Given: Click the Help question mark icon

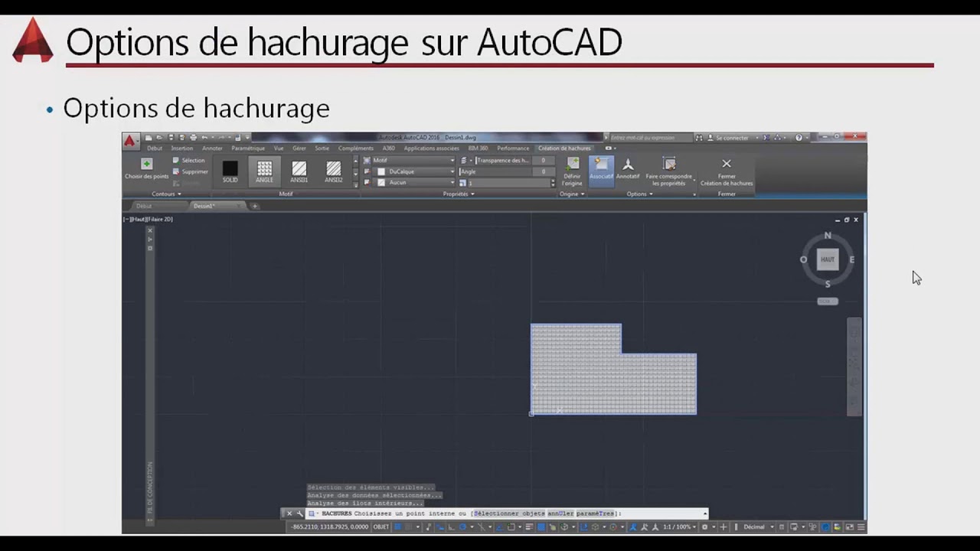Looking at the screenshot, I should coord(799,138).
